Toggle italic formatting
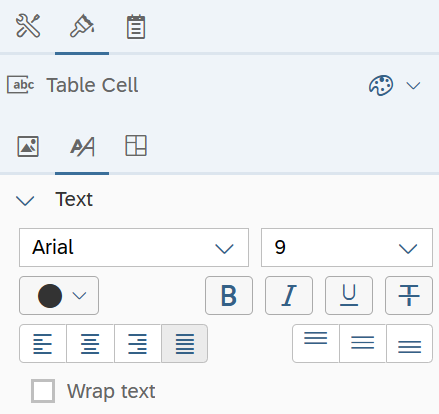The image size is (439, 414). [289, 295]
